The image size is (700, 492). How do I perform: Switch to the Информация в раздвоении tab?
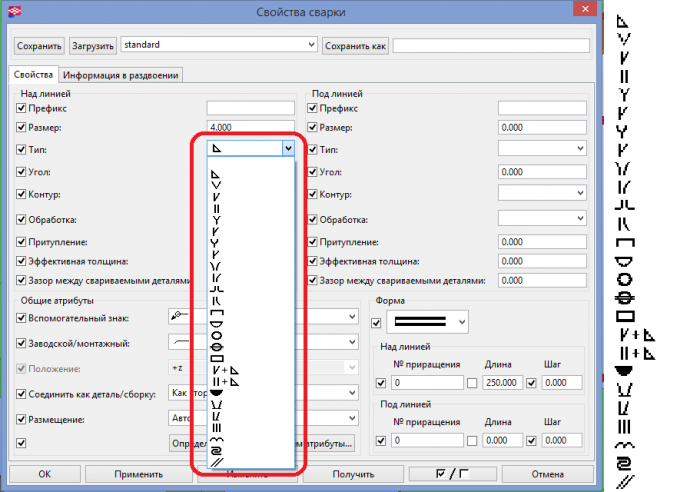point(122,74)
